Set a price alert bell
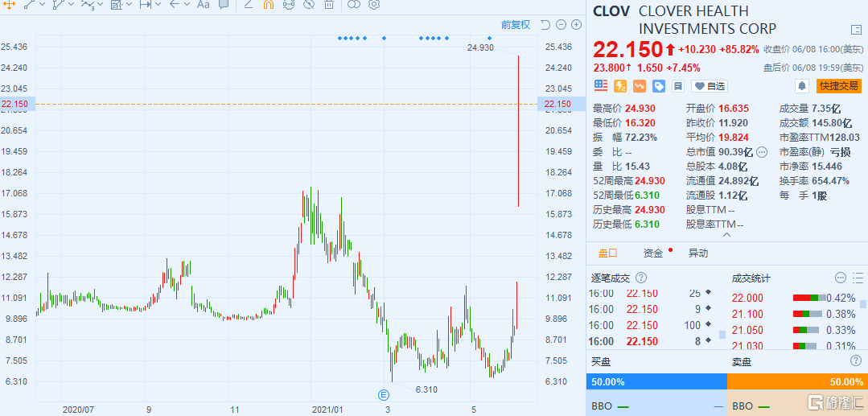This screenshot has height=416, width=868. [x=801, y=86]
